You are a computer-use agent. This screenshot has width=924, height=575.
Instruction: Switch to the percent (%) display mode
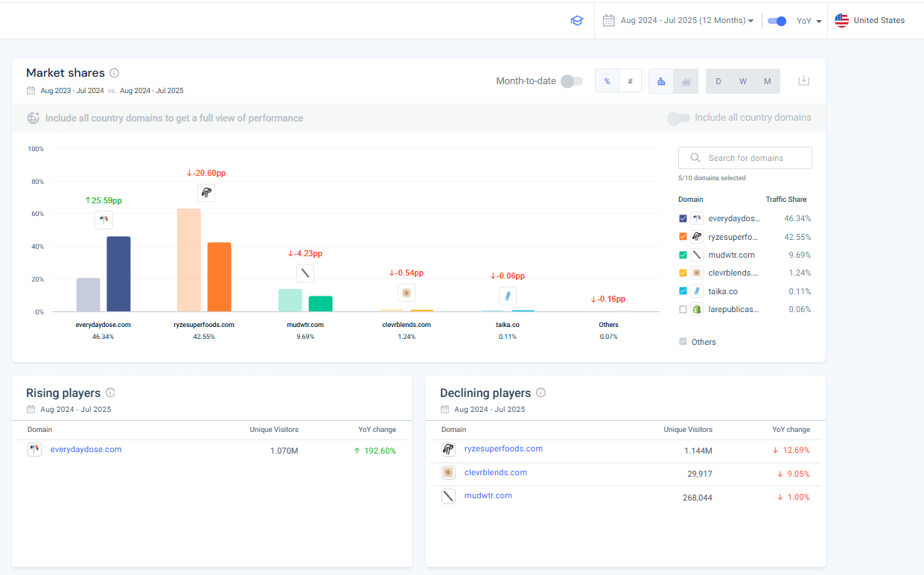(x=607, y=81)
